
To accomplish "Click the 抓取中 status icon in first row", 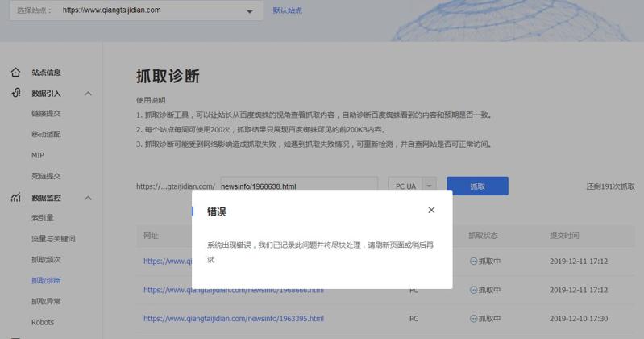I will (x=473, y=262).
